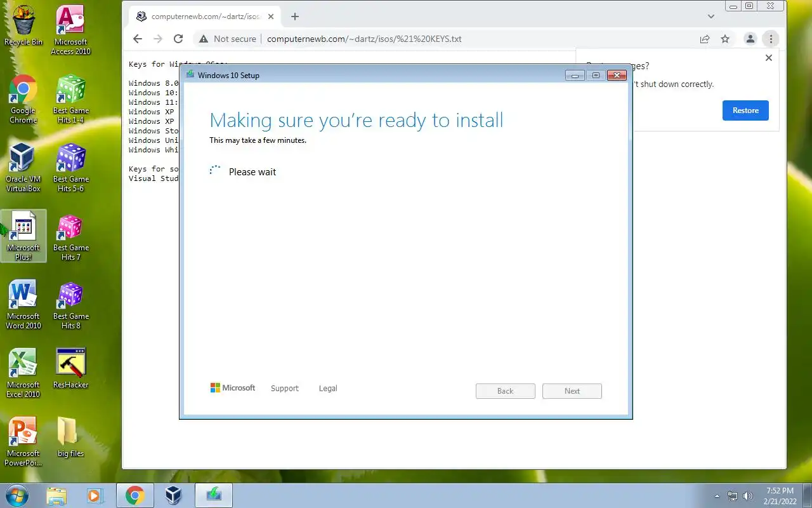Open Microsoft Word 2010 desktop shortcut

click(23, 305)
